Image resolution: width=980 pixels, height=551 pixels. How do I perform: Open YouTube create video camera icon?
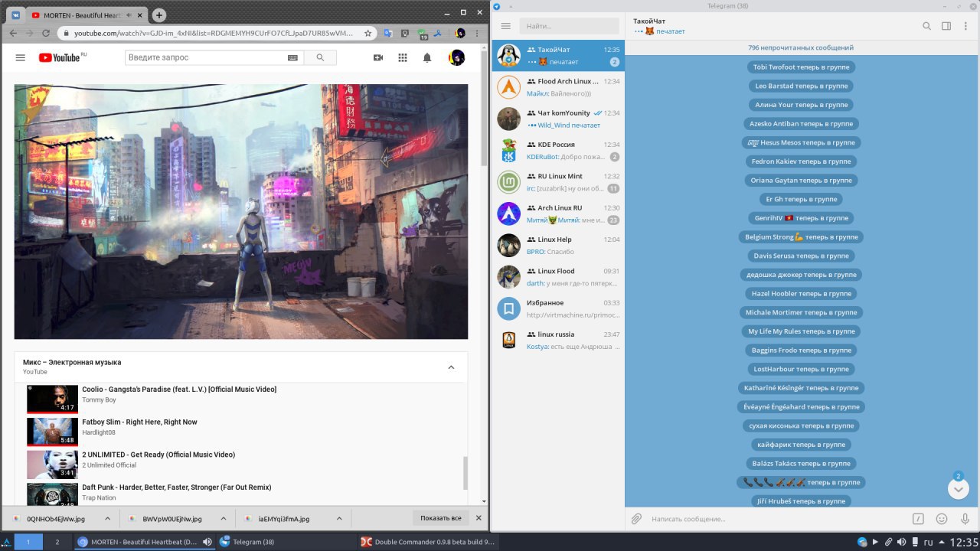coord(378,57)
